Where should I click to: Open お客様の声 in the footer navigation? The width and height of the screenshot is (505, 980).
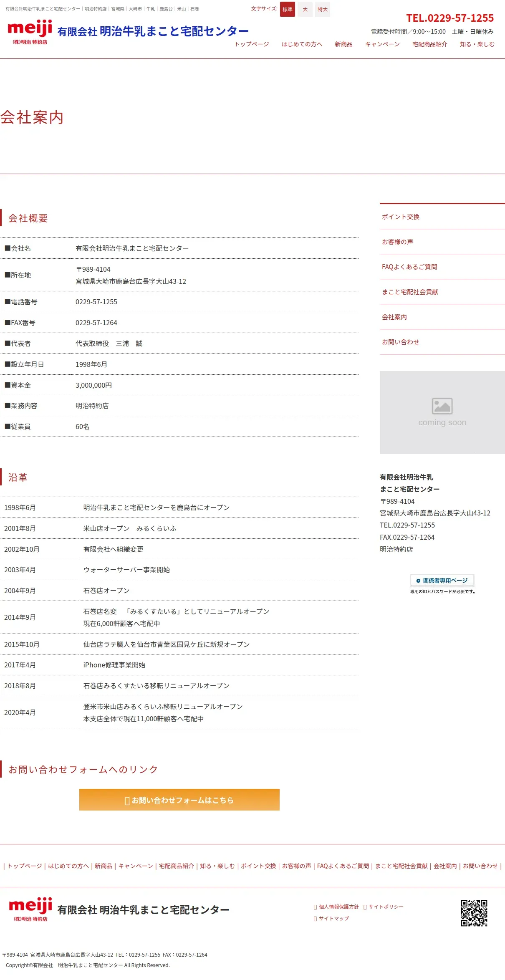pos(297,866)
